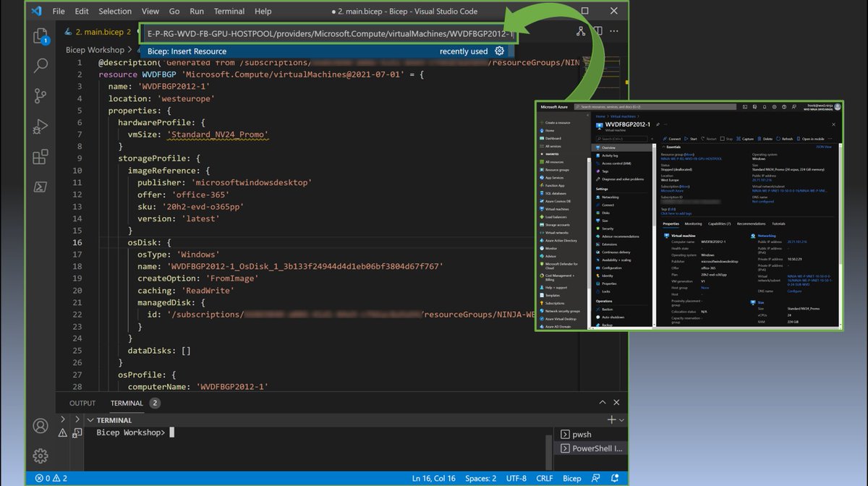This screenshot has height=486, width=868.
Task: Click UTF-8 encoding in status bar
Action: click(516, 478)
